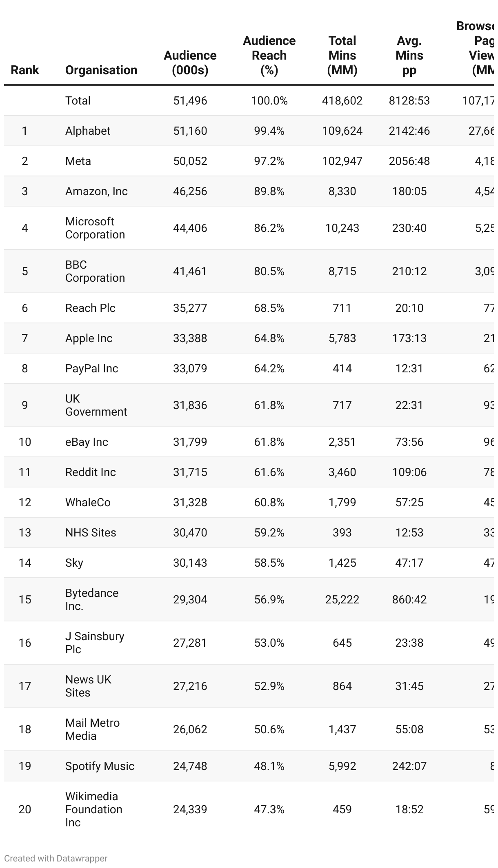Click the Avg. Mins pp header

point(409,55)
